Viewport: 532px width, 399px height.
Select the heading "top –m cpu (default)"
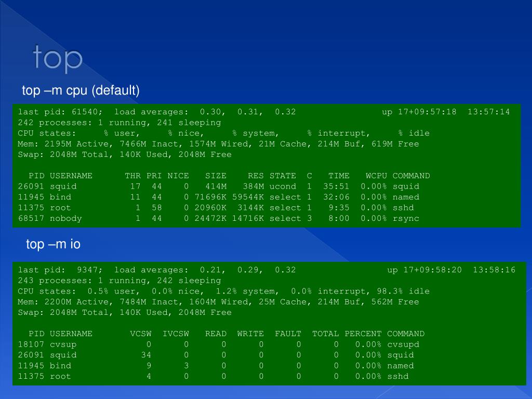click(81, 90)
